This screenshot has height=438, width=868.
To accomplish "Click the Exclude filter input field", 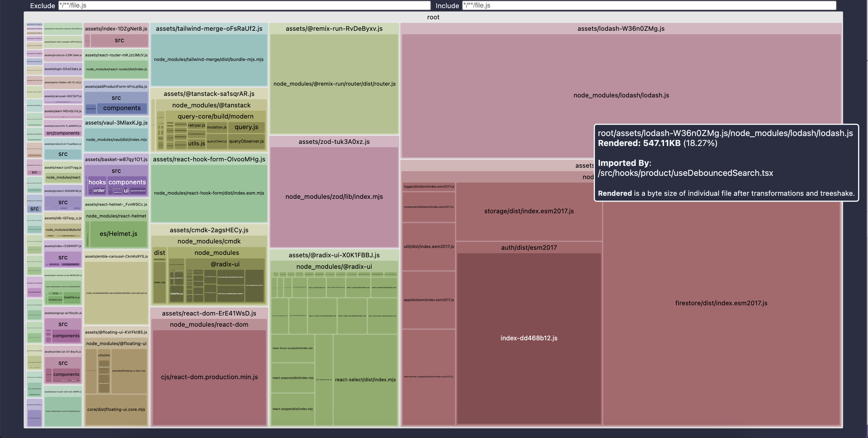I will pos(244,5).
